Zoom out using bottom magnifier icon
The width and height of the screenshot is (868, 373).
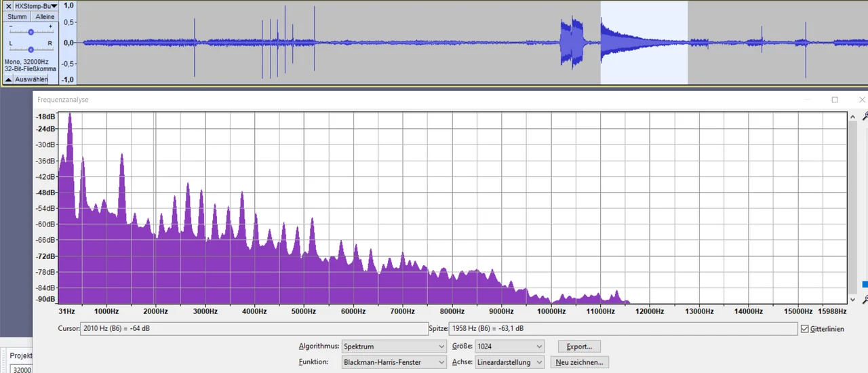click(x=864, y=299)
